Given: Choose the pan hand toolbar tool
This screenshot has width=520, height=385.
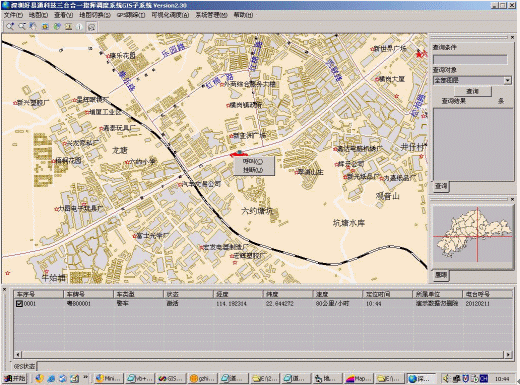Looking at the screenshot, I should [33, 26].
